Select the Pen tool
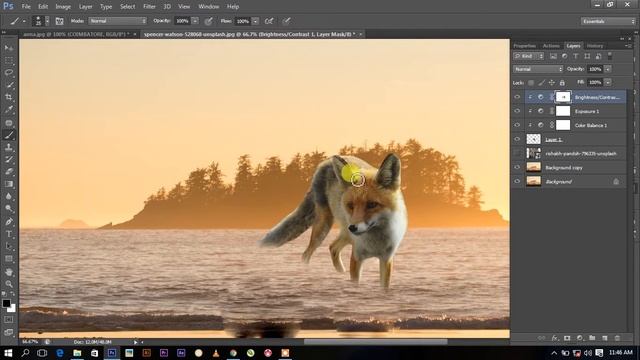Image resolution: width=640 pixels, height=360 pixels. pos(9,222)
